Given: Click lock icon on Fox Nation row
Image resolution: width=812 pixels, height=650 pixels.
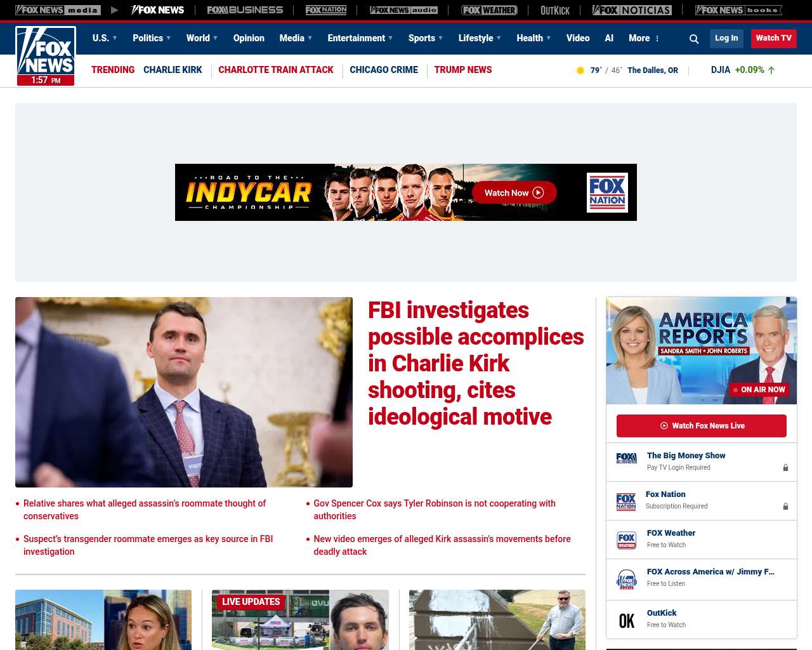Looking at the screenshot, I should pyautogui.click(x=785, y=507).
